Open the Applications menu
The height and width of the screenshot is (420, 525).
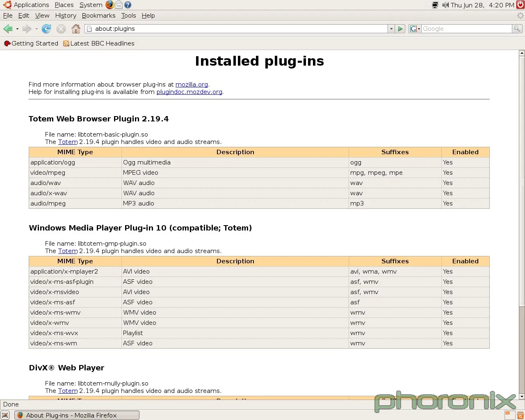(26, 5)
